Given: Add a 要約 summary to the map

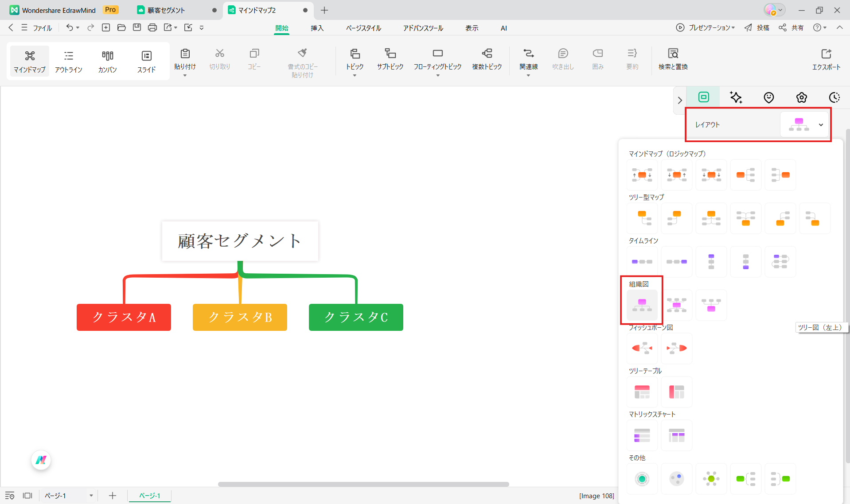Looking at the screenshot, I should tap(632, 59).
